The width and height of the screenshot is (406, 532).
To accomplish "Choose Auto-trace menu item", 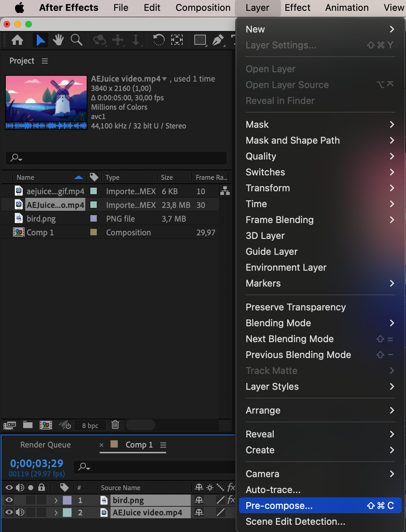I will 320,490.
